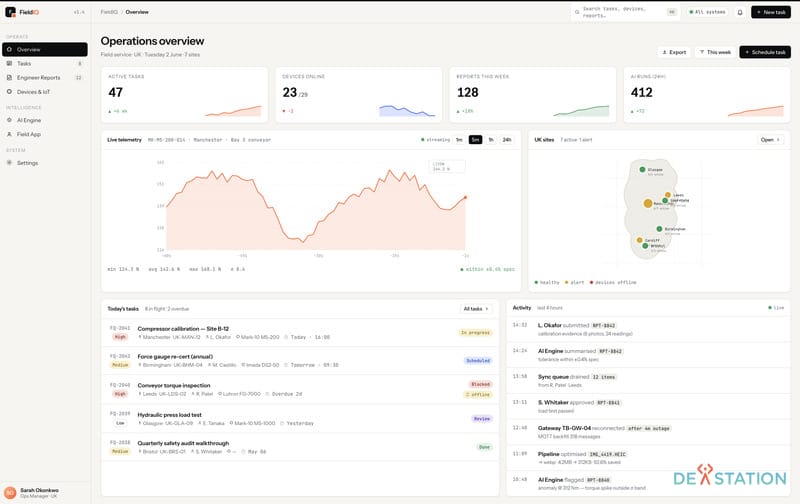
Task: Click the Blocked status badge
Action: (x=480, y=384)
